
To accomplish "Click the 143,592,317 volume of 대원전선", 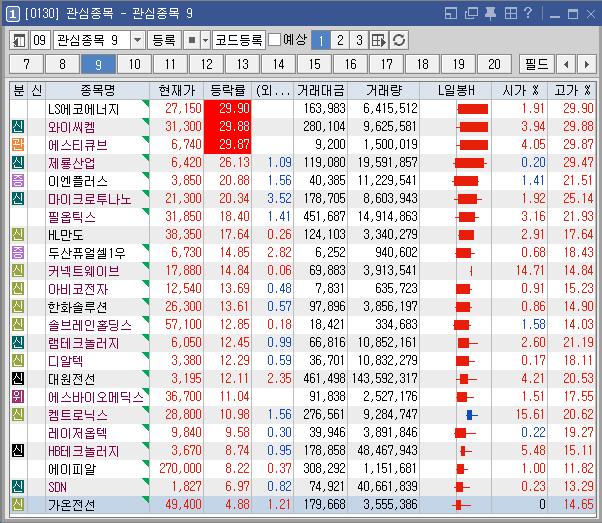I will pos(384,379).
